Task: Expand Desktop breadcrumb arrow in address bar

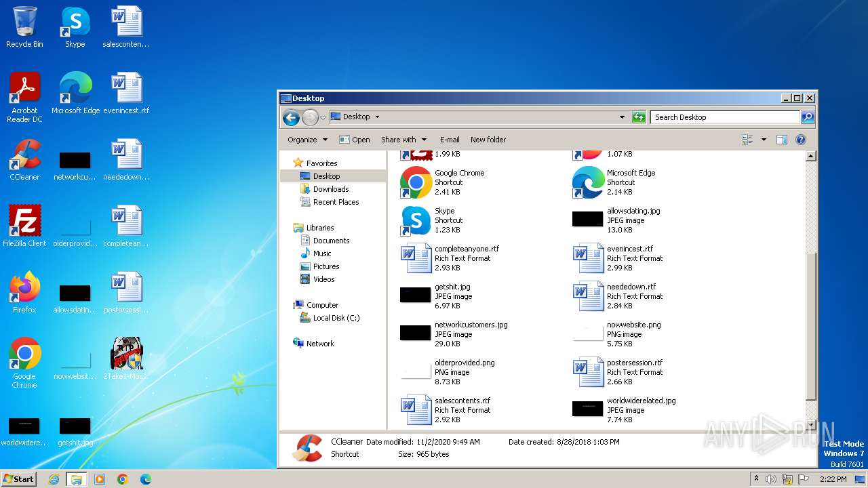Action: tap(377, 117)
